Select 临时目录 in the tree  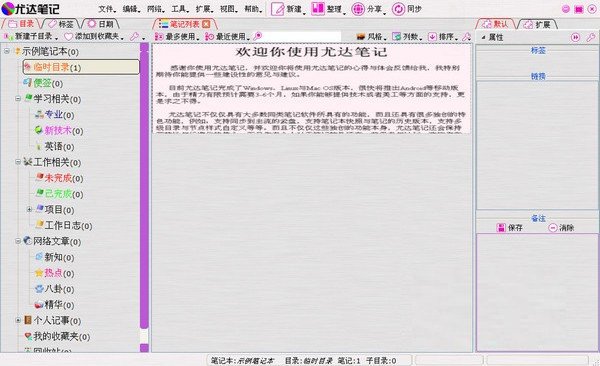81,67
